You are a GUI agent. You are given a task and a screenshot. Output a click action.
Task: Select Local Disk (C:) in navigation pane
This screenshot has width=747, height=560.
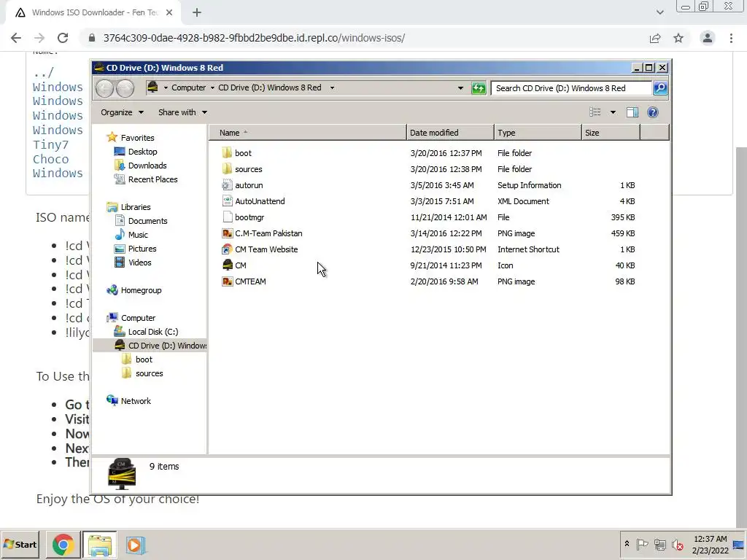click(153, 332)
